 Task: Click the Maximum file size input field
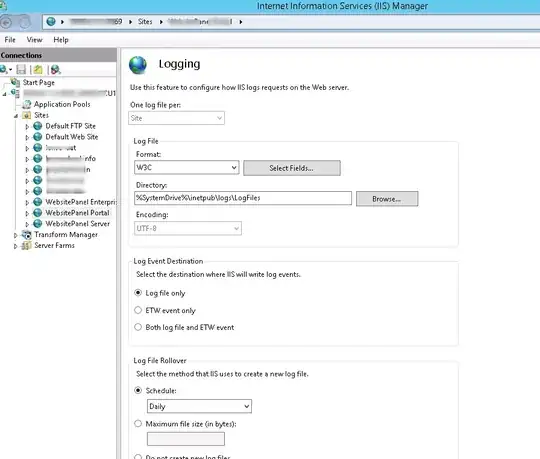[x=186, y=439]
